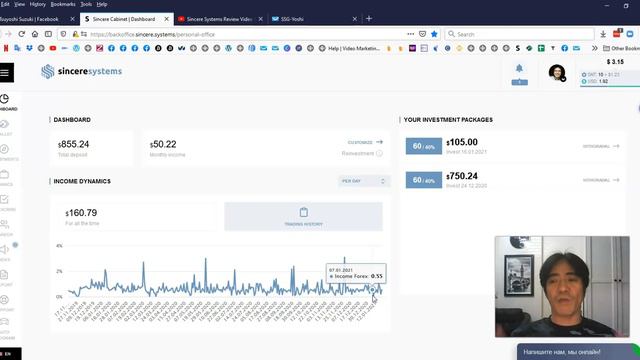Open the Support face sidebar icon

point(4,300)
